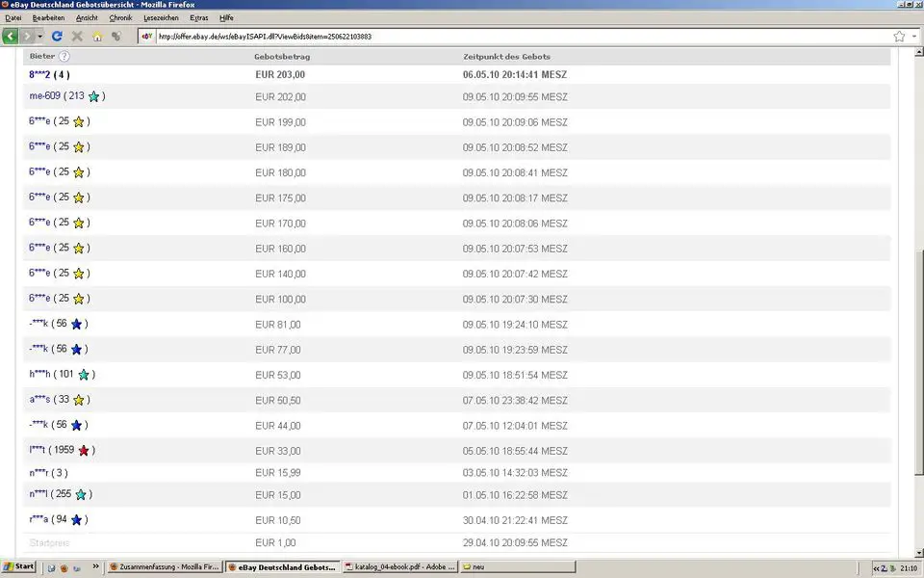Viewport: 924px width, 578px height.
Task: Expand the address bar dropdown arrow
Action: 914,37
